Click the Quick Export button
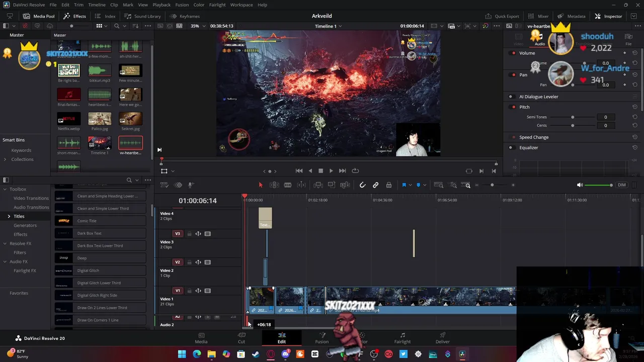The image size is (644, 362). (502, 16)
